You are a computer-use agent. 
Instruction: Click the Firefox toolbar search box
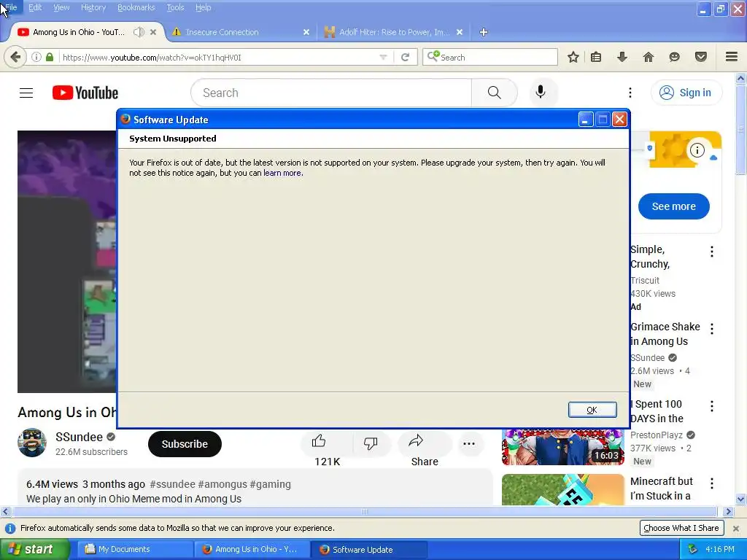pos(489,57)
